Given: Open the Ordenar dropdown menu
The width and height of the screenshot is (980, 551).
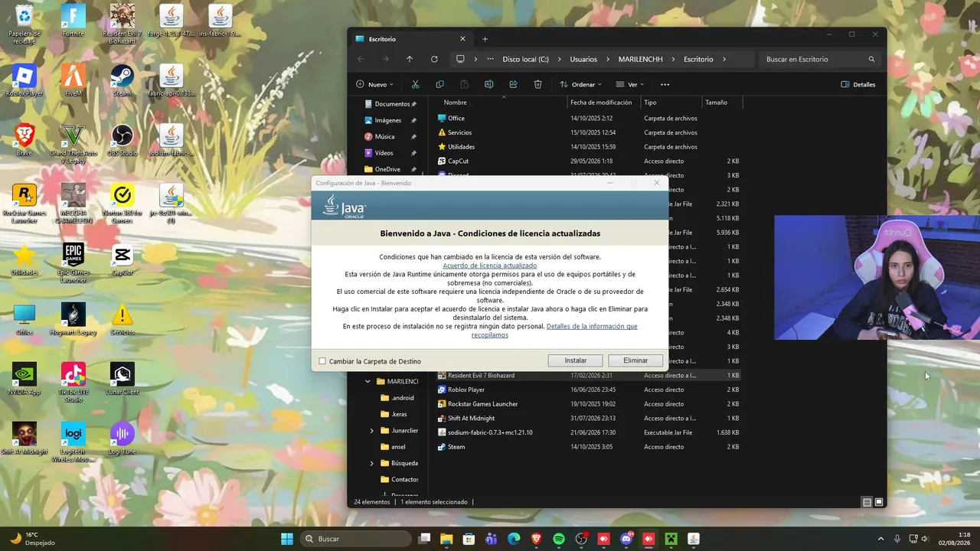Looking at the screenshot, I should [580, 84].
